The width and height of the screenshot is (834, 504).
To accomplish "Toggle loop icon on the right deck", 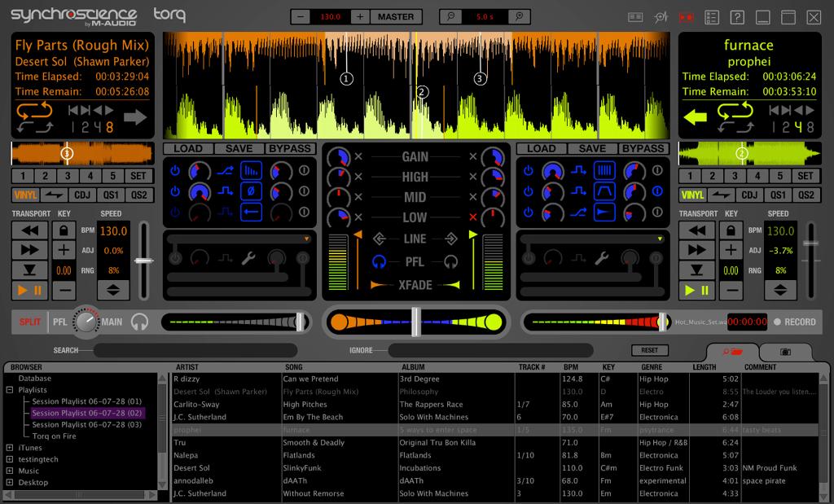I will pos(735,112).
